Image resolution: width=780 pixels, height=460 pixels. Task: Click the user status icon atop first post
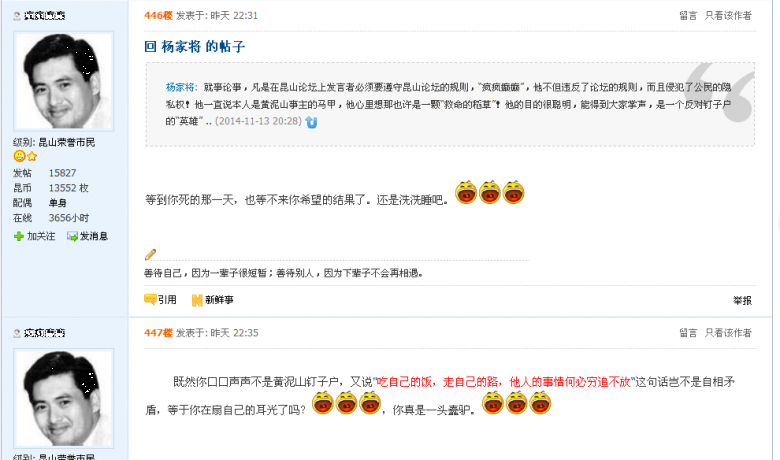pyautogui.click(x=17, y=16)
